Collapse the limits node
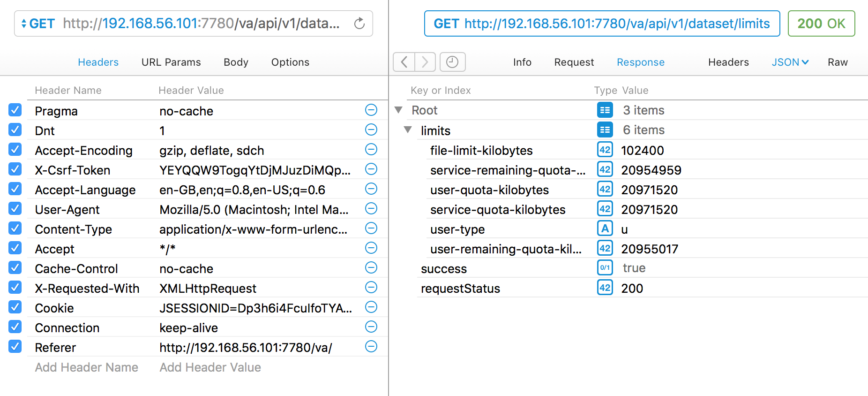The image size is (868, 396). click(x=408, y=130)
